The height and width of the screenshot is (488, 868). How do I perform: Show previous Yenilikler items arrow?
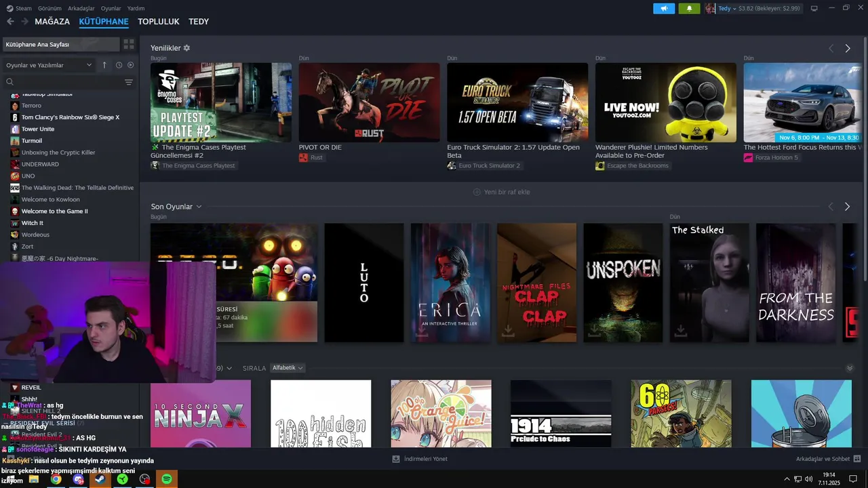831,48
